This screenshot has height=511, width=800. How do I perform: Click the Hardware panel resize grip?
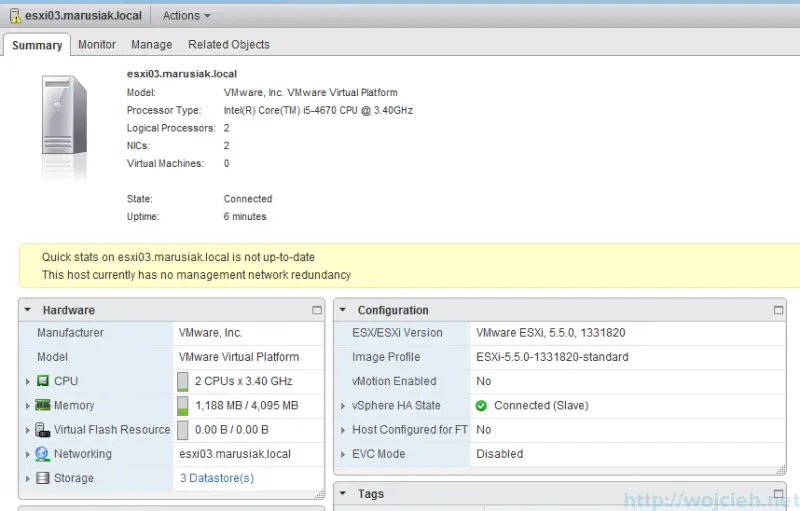pyautogui.click(x=320, y=494)
